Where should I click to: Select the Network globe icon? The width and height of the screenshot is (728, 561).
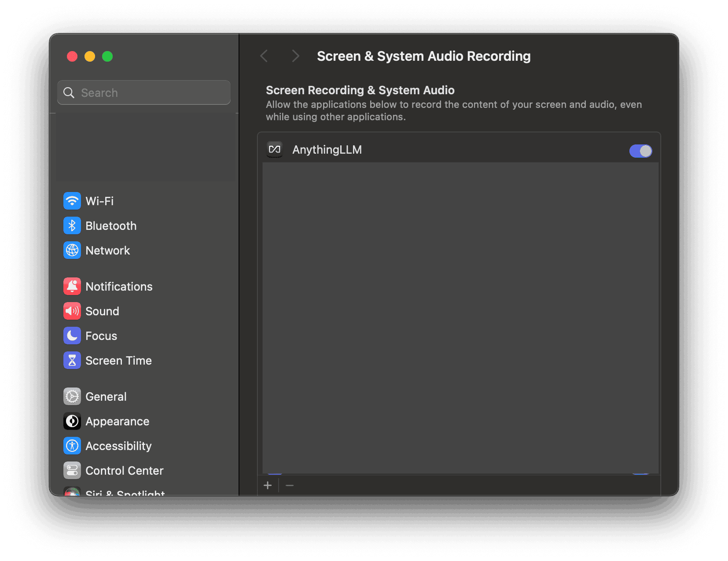72,251
